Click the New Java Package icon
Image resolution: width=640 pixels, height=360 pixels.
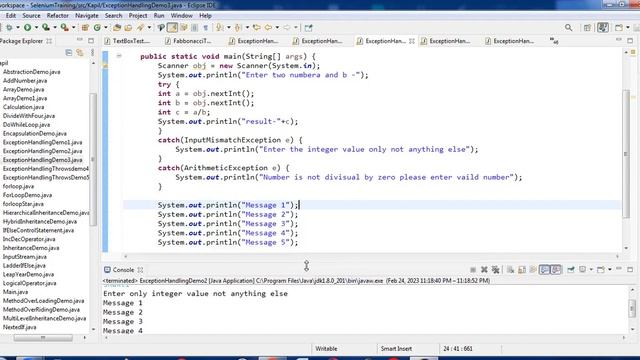[x=85, y=28]
